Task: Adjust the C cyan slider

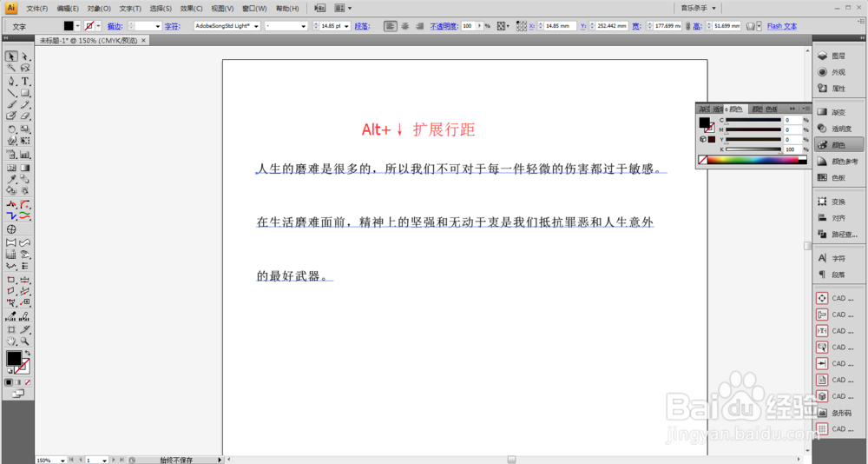Action: pyautogui.click(x=753, y=120)
